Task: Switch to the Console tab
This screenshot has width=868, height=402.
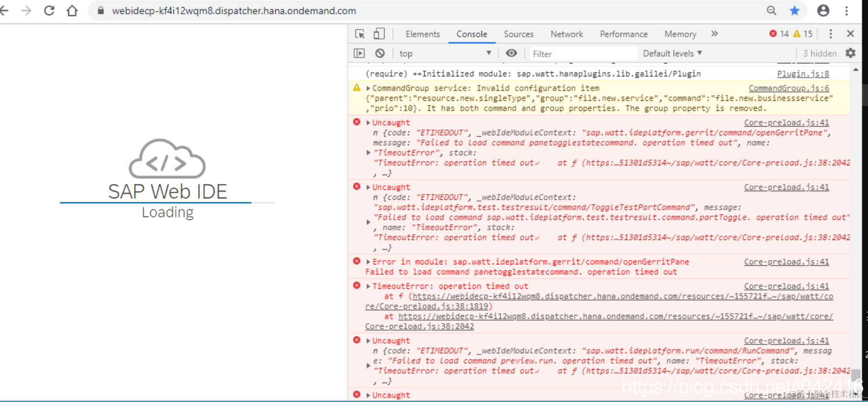Action: point(472,34)
